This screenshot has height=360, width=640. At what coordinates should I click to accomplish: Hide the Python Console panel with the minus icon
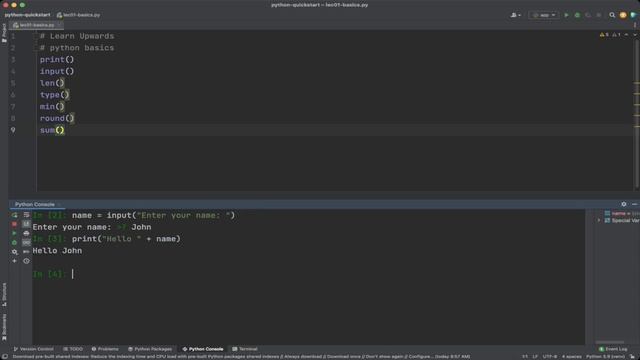[x=634, y=204]
